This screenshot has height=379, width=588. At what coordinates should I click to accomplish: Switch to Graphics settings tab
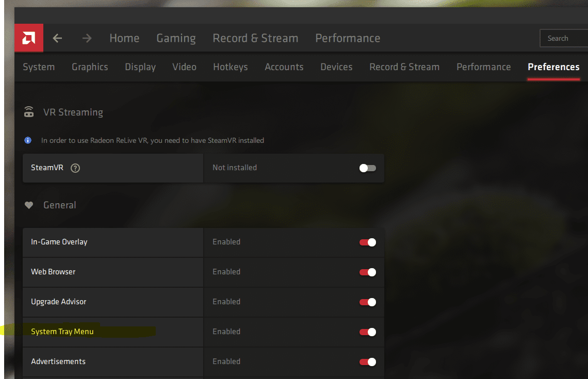(x=90, y=67)
